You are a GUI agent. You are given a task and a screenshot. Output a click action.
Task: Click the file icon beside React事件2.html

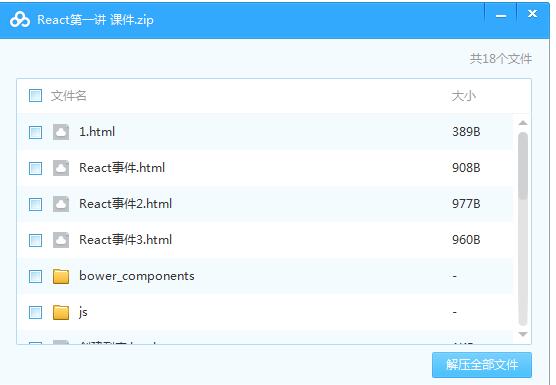click(61, 204)
